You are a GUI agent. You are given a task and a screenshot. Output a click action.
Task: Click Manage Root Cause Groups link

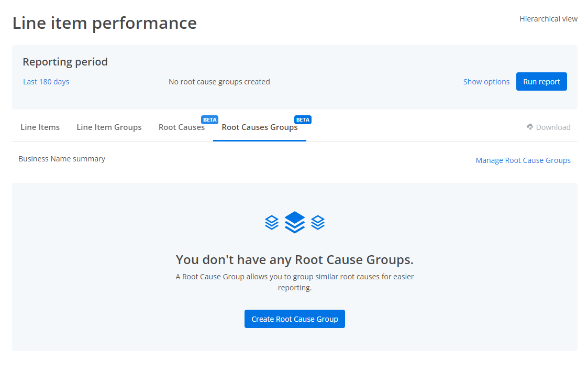pos(523,160)
